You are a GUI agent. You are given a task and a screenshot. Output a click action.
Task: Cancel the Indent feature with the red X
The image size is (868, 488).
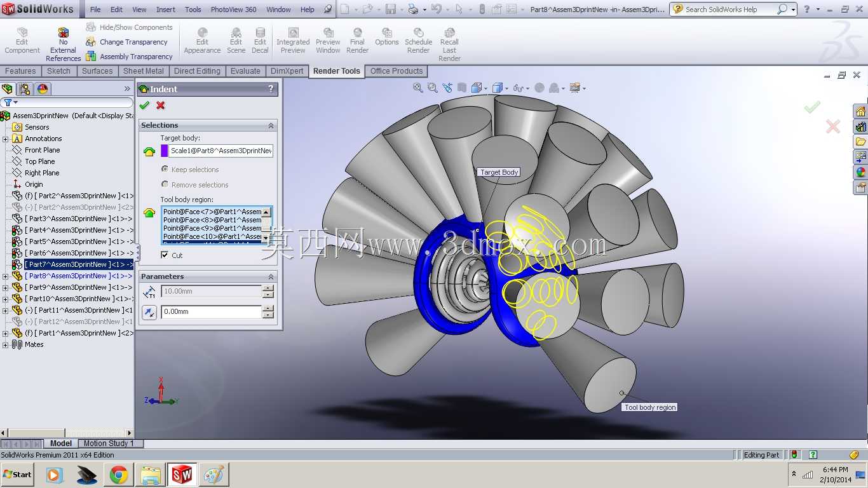coord(160,105)
